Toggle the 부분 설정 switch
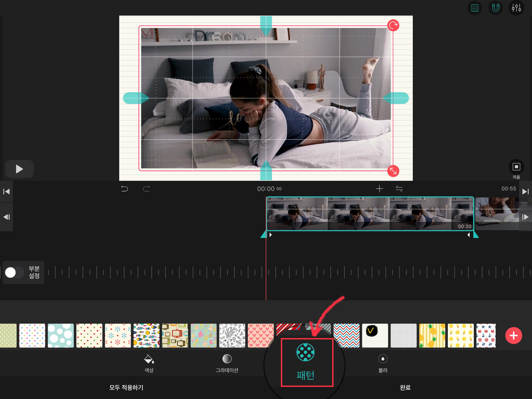The width and height of the screenshot is (532, 399). pyautogui.click(x=14, y=272)
